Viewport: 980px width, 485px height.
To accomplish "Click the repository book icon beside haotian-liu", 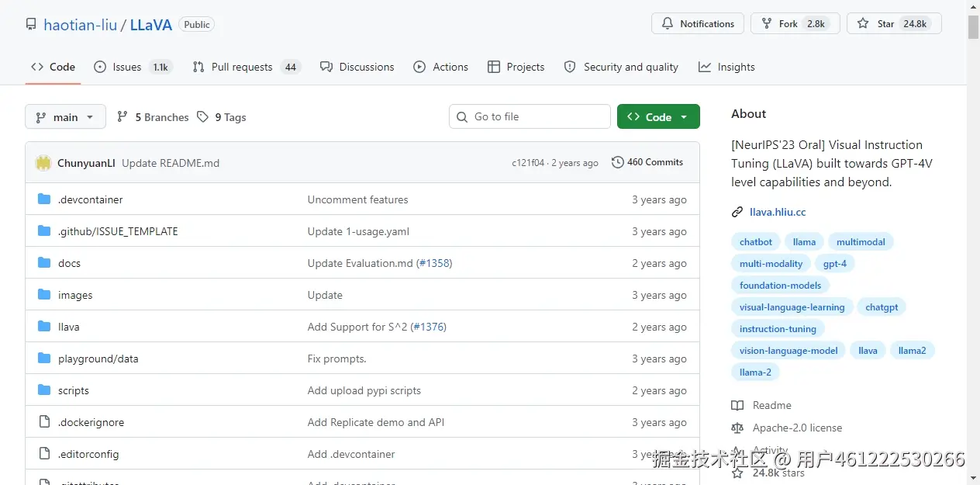I will [x=31, y=24].
